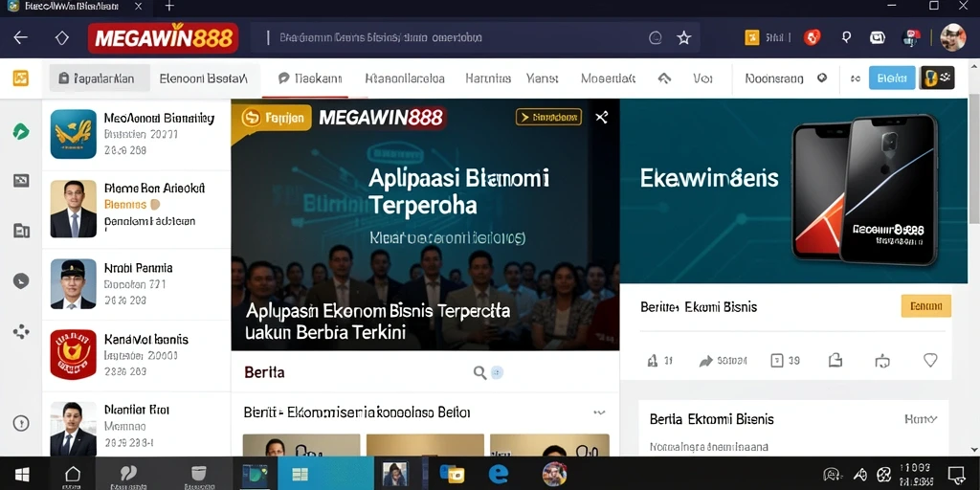Open the camera icon in the top bar
The image size is (980, 490).
point(878,37)
